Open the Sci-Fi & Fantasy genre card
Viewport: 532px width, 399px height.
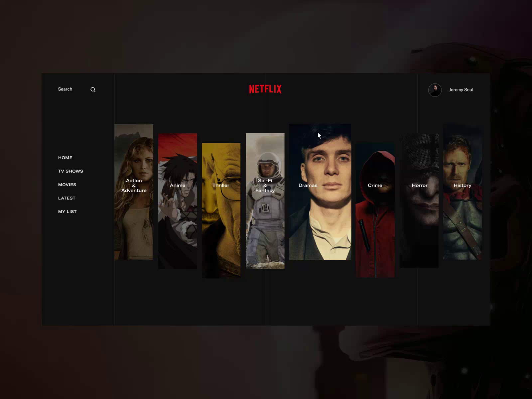pyautogui.click(x=265, y=201)
